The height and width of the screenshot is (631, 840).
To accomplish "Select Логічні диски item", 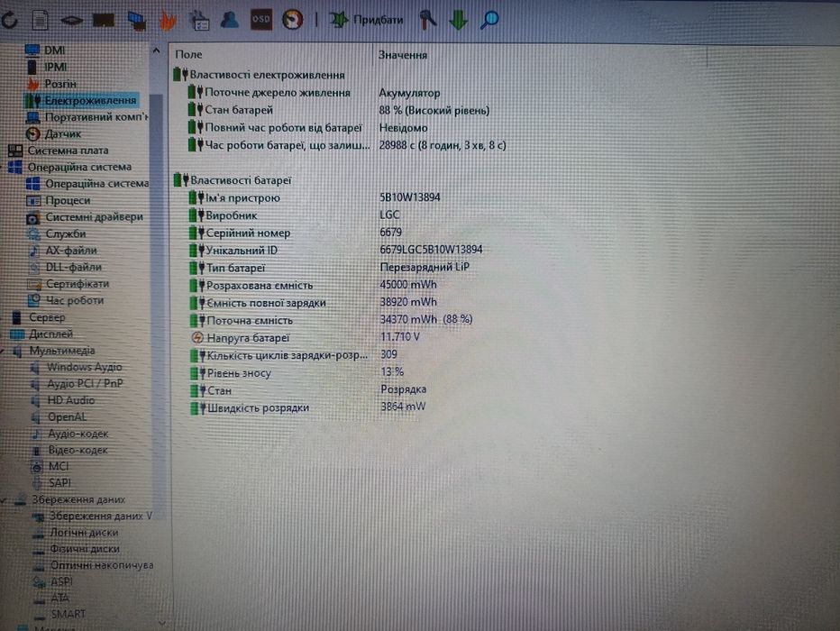I will (x=84, y=533).
